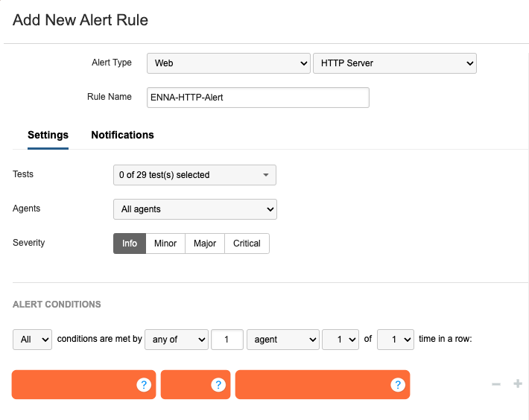Set severity to Major
This screenshot has width=529, height=420.
[x=205, y=244]
